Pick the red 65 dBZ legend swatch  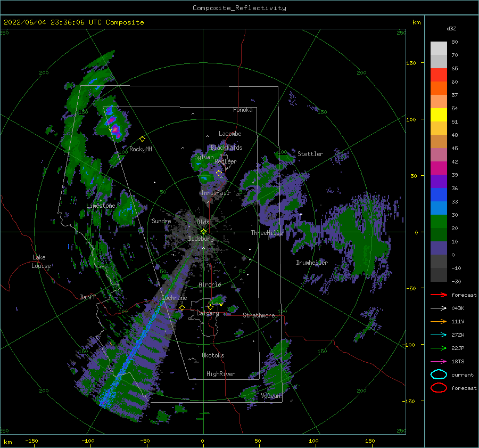[439, 75]
